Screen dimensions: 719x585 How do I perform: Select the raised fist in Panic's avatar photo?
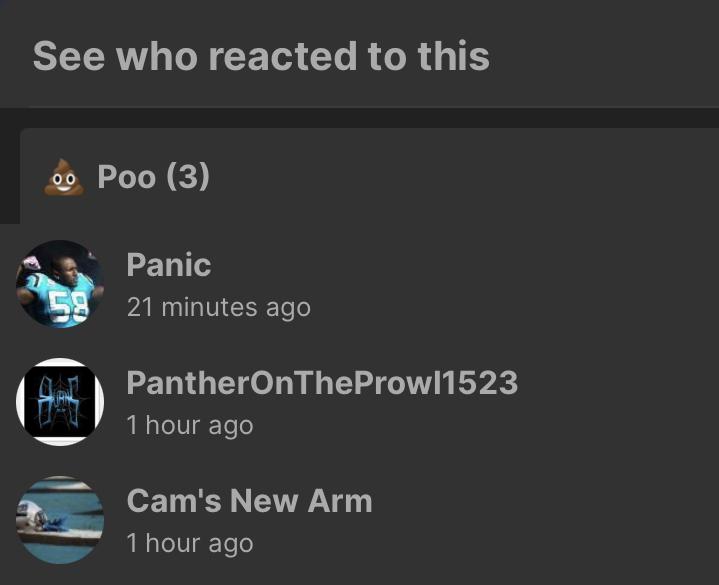(x=31, y=263)
